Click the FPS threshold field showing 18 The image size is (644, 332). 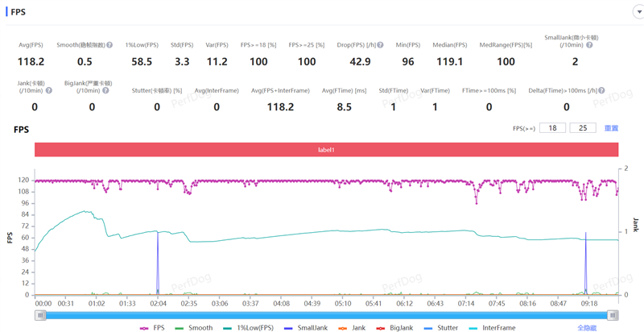(552, 128)
